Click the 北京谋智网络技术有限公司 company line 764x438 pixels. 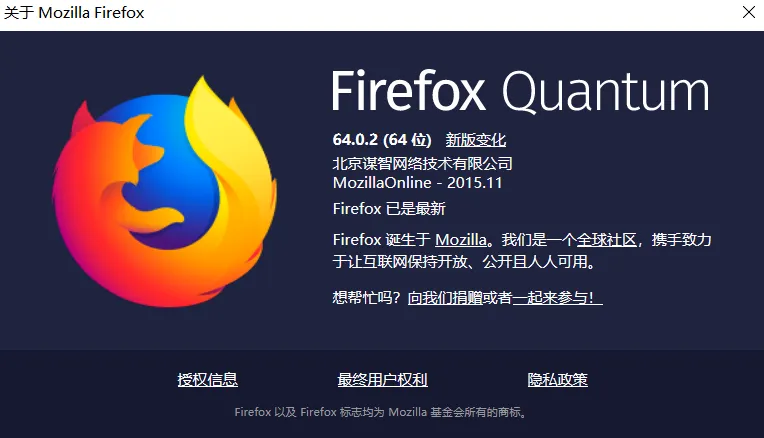tap(422, 163)
